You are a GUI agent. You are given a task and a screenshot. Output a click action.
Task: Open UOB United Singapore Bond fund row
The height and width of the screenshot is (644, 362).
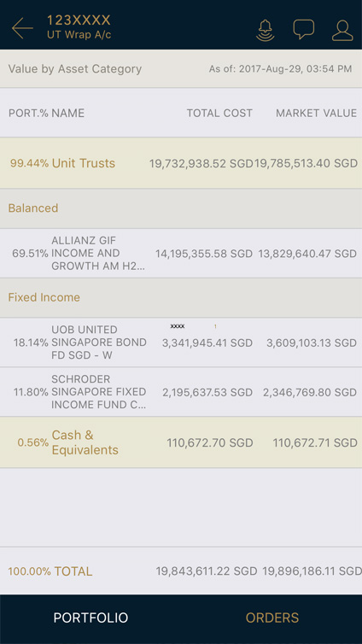(x=181, y=342)
